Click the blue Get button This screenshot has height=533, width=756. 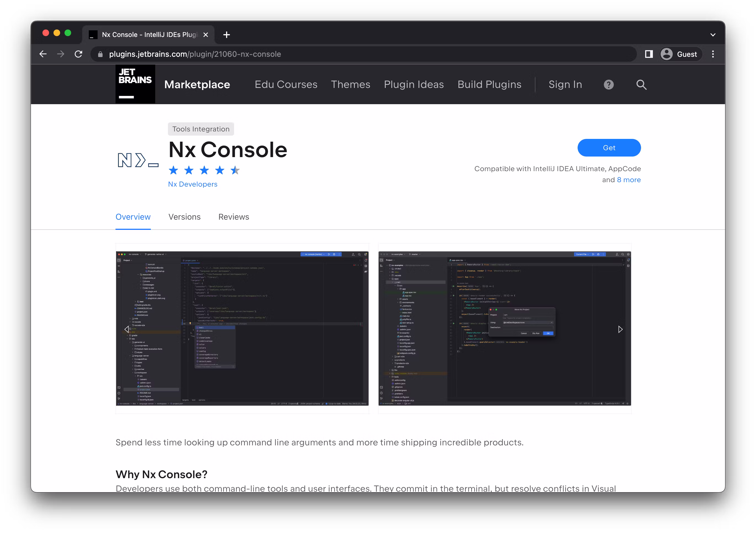click(609, 148)
